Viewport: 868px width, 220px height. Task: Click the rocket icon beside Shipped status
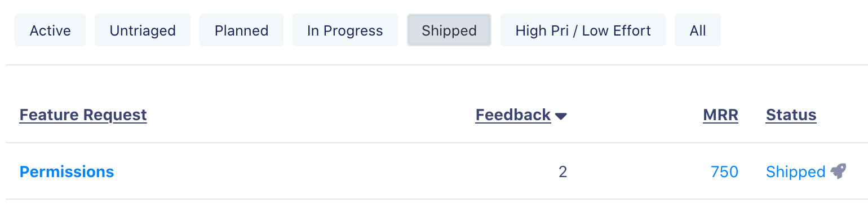pos(838,171)
